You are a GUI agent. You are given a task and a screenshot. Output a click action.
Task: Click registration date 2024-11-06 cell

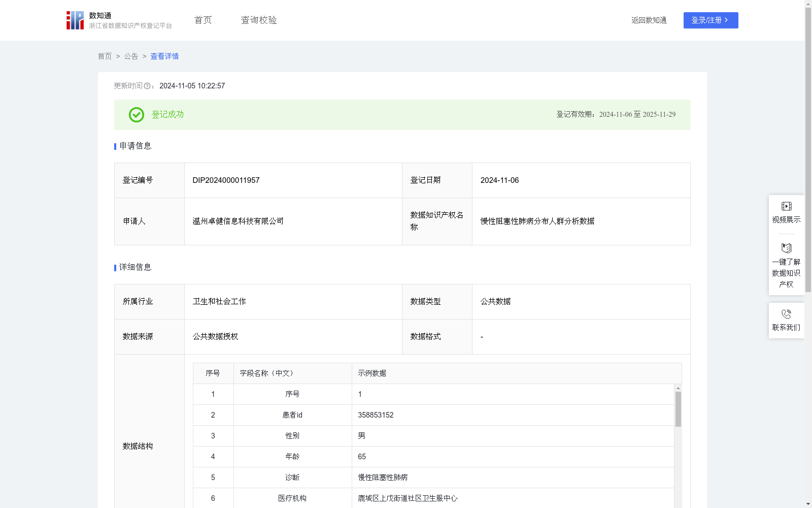click(x=581, y=180)
